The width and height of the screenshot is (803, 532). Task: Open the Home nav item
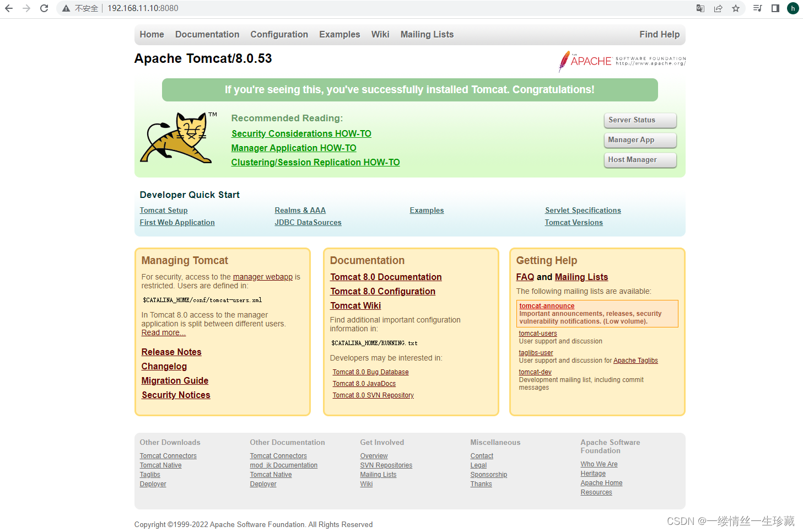[152, 34]
